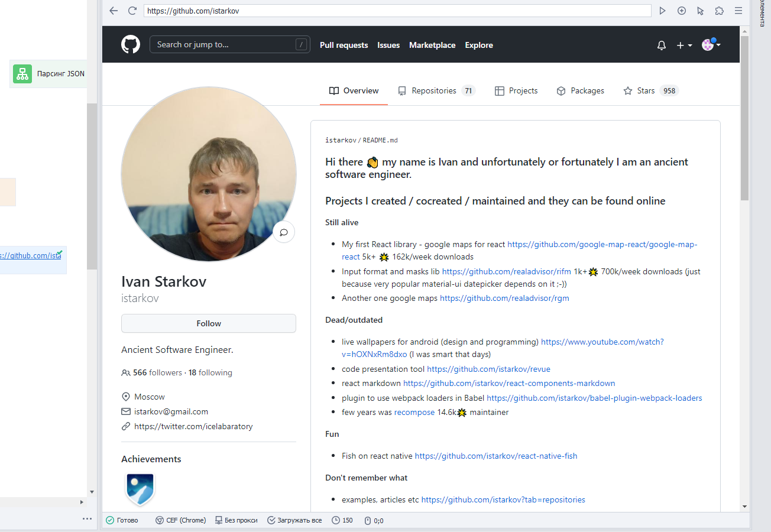Click the achievement badge under Achievements
Screen dimensions: 771x532
(x=140, y=489)
